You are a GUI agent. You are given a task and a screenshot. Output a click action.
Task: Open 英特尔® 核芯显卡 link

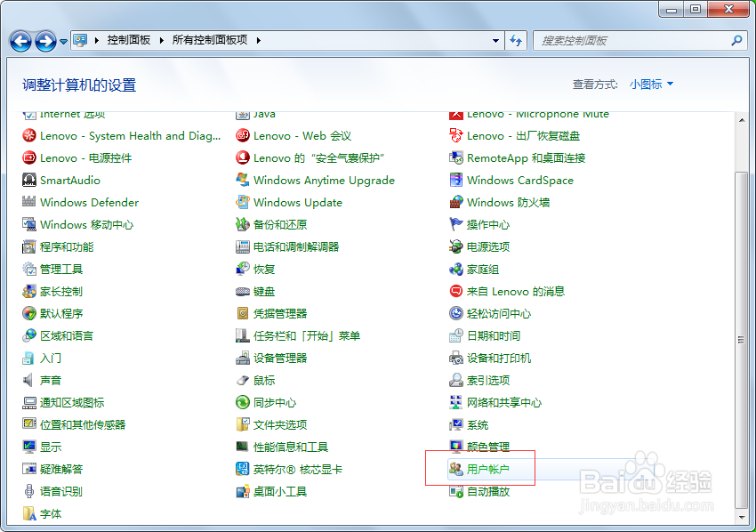click(x=298, y=470)
